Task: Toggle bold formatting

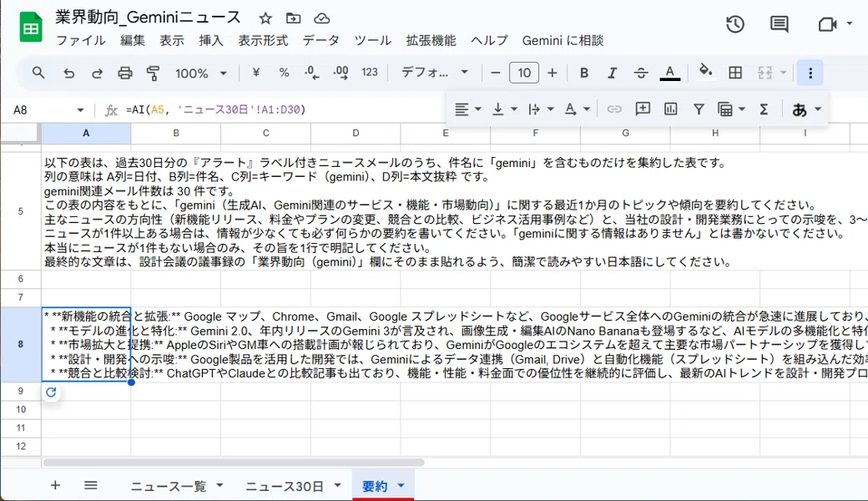Action: [584, 73]
